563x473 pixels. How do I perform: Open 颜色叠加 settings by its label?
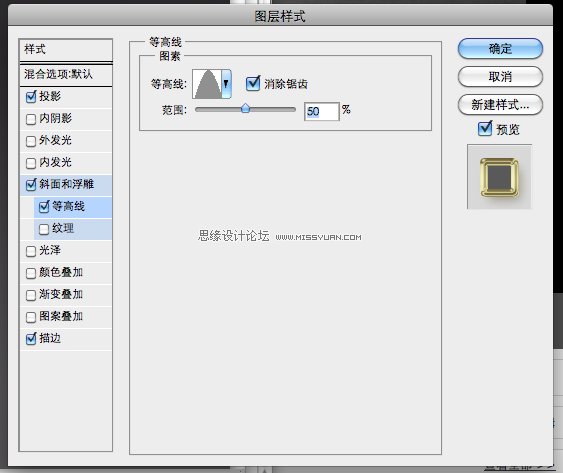coord(61,272)
